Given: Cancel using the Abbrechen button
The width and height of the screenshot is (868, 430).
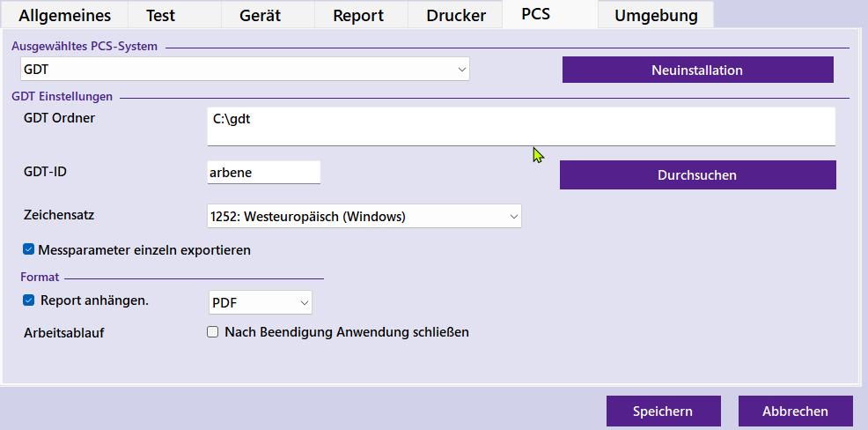Looking at the screenshot, I should click(795, 411).
